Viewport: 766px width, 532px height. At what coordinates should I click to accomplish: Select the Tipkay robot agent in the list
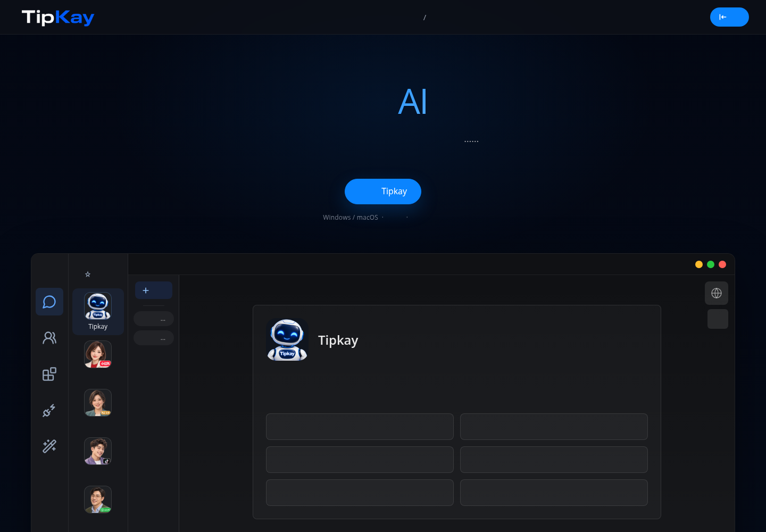pos(98,312)
